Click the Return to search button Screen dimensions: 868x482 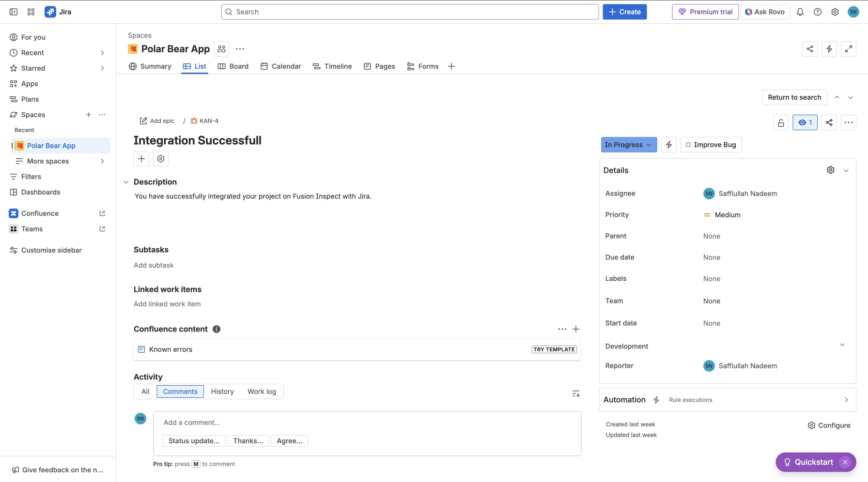[794, 97]
